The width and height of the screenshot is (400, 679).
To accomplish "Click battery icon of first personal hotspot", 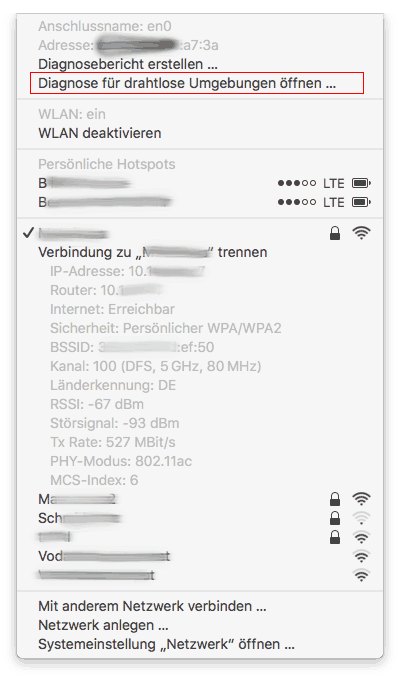I will (x=361, y=183).
